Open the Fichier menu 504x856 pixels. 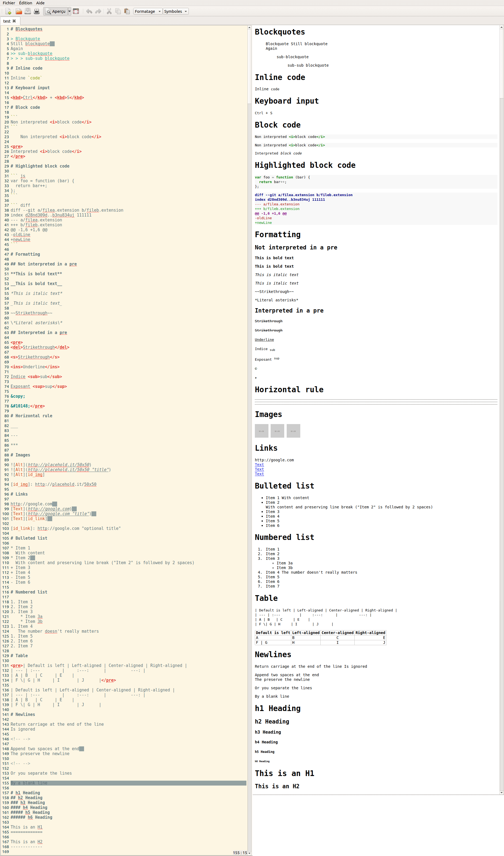tap(9, 3)
